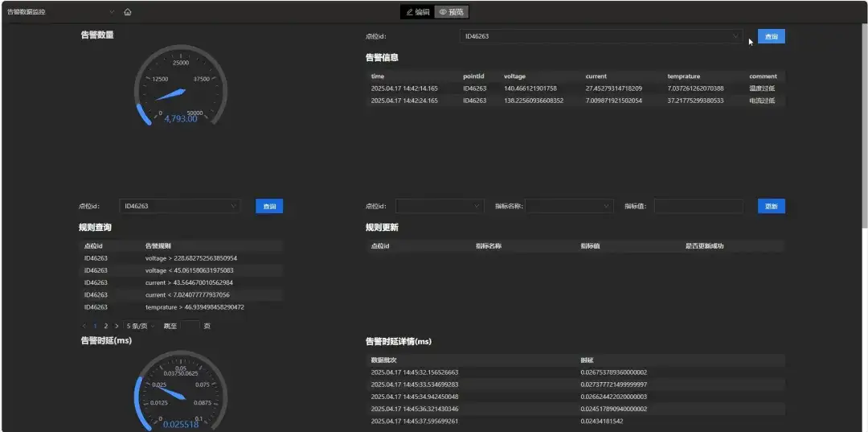The width and height of the screenshot is (868, 432).
Task: Open the 5 条/页 page size dropdown
Action: pyautogui.click(x=141, y=327)
